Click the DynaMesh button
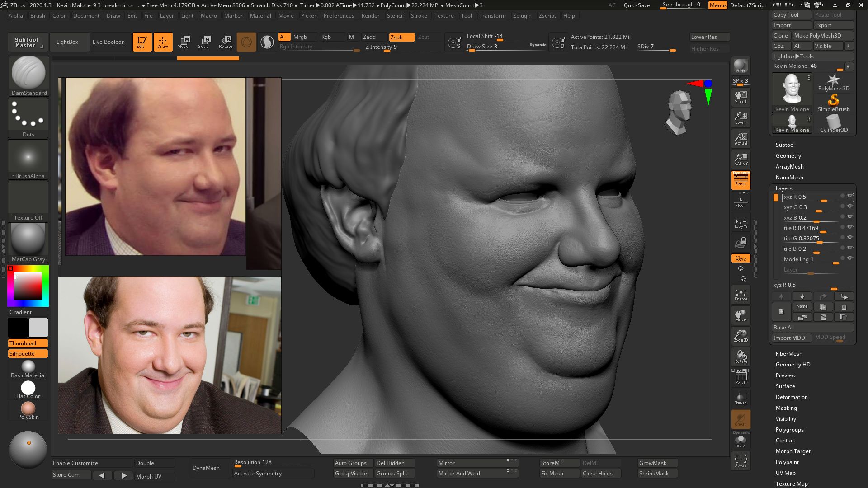The image size is (868, 488). (208, 468)
